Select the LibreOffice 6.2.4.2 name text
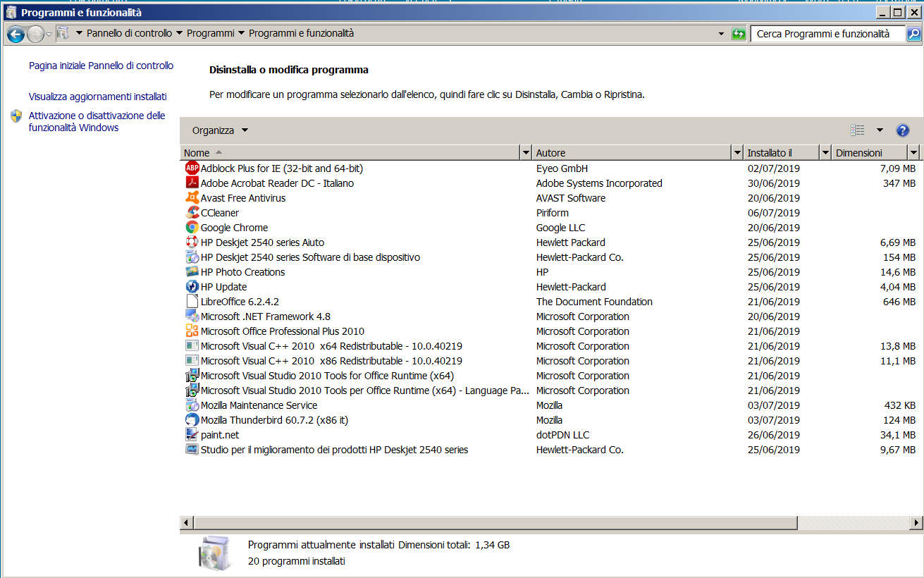 coord(240,302)
